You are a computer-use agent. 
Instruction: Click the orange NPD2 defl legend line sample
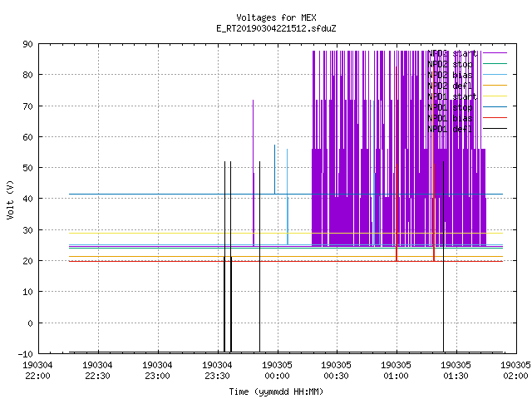(x=495, y=85)
